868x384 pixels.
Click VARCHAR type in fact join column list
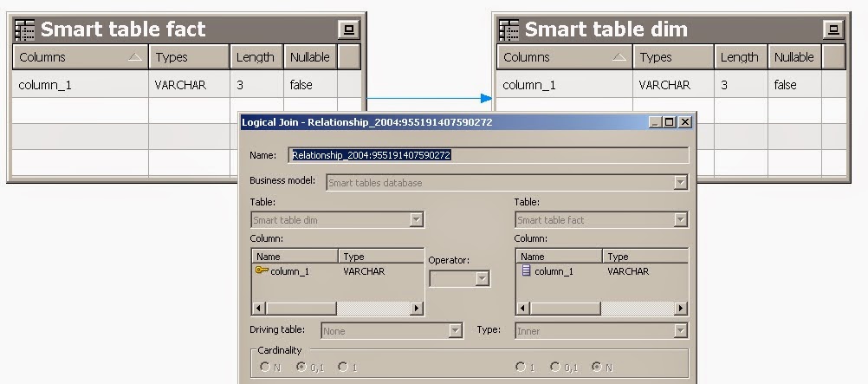click(x=628, y=271)
